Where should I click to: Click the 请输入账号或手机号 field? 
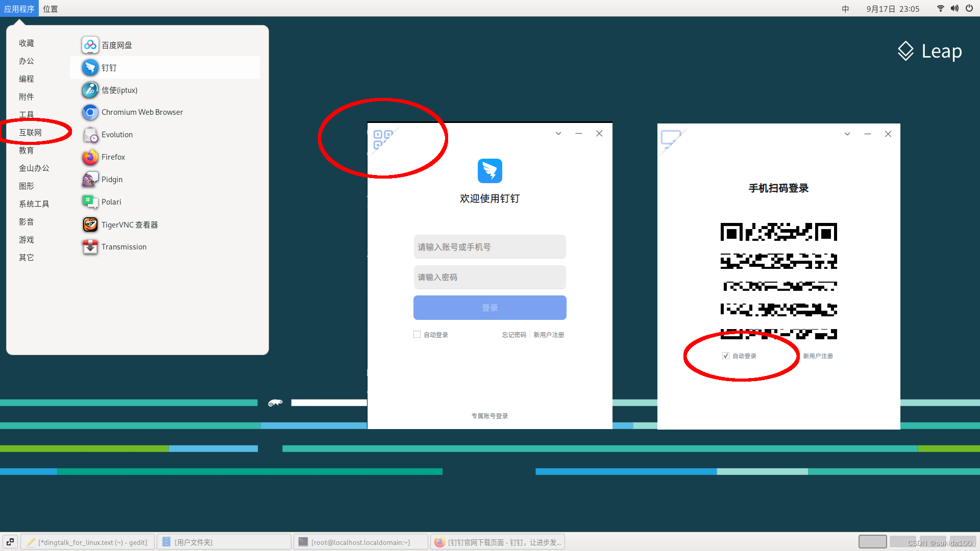(x=490, y=247)
